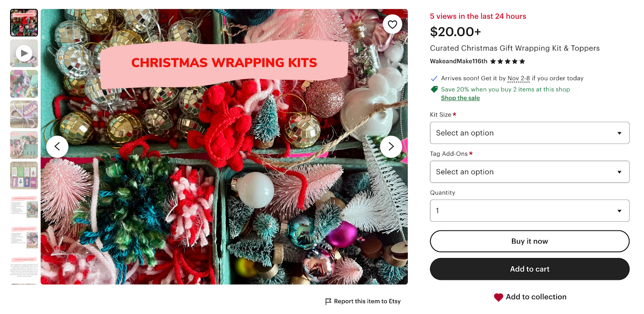Favorite this listing with the heart icon
This screenshot has width=644, height=314.
392,24
